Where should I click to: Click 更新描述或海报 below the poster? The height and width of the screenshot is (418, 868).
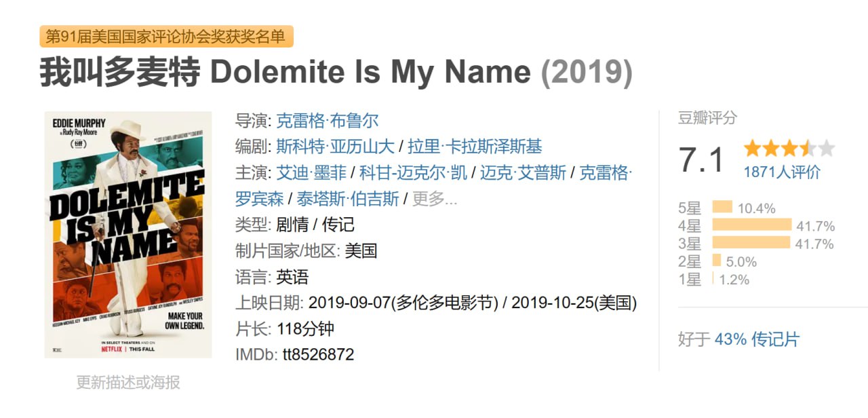coord(128,383)
